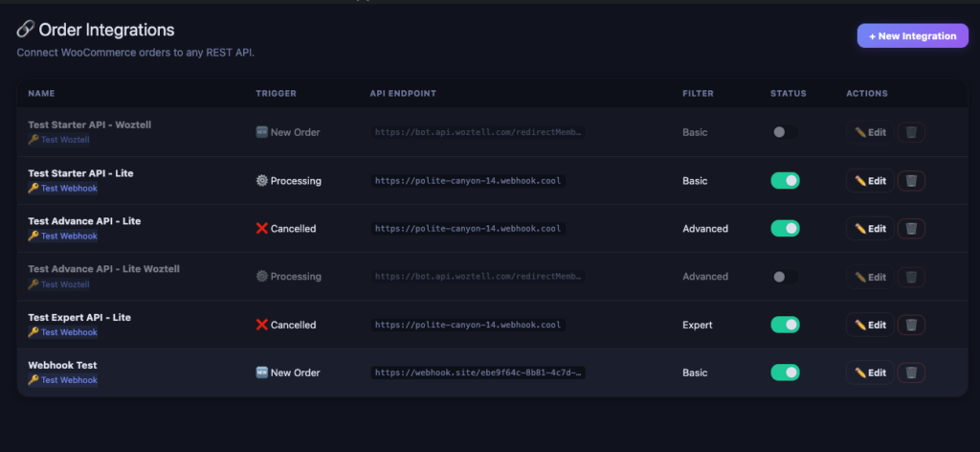
Task: Click the red Cancelled X for Test Expert API - Lite
Action: (262, 325)
